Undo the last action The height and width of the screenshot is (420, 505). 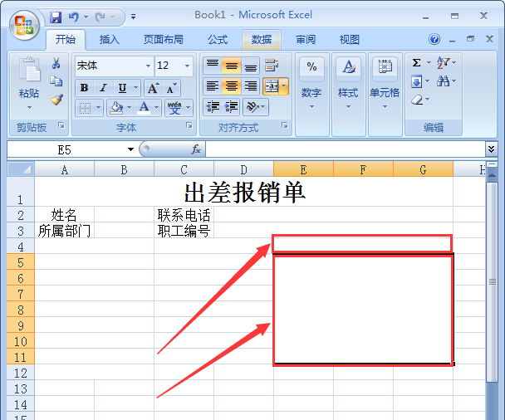74,17
